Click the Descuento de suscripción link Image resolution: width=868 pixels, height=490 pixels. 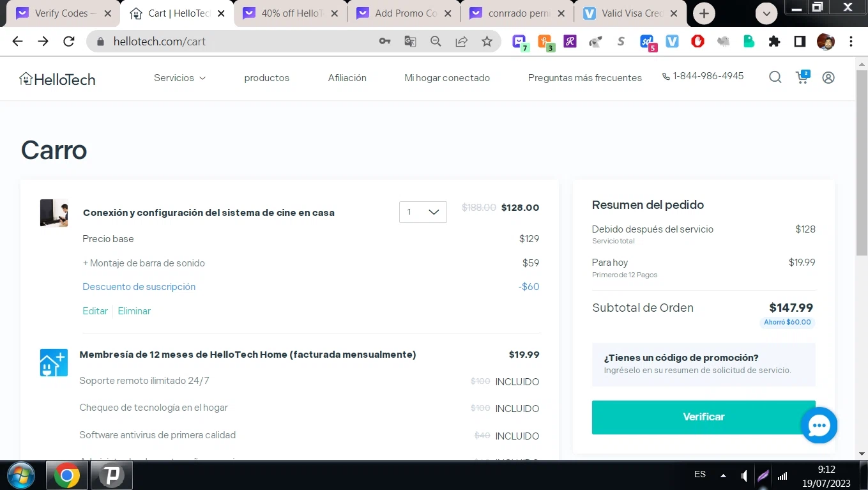tap(139, 287)
